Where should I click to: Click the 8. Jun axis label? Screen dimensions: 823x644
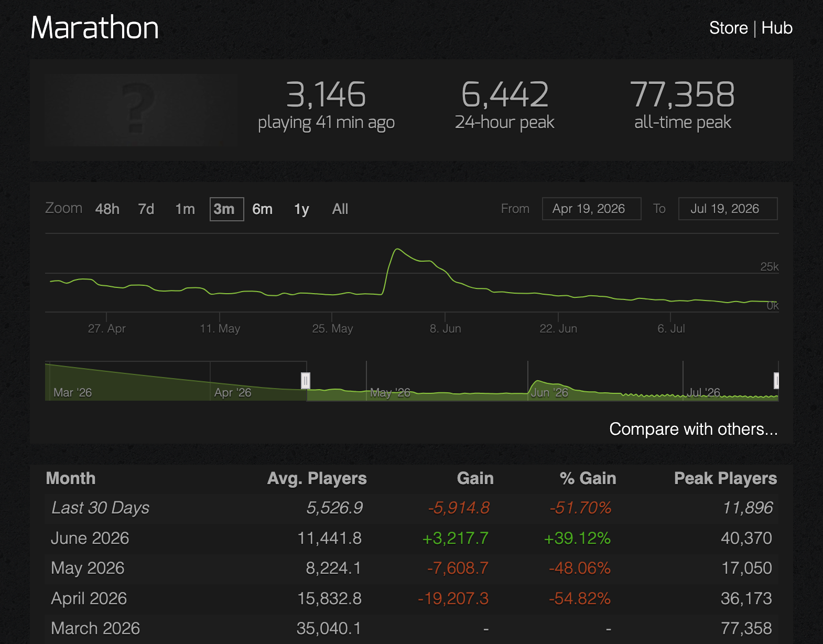coord(446,328)
